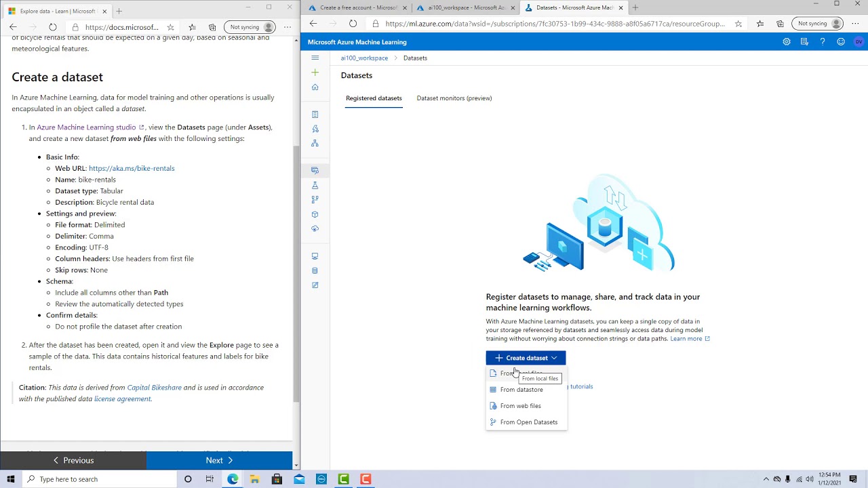Go back in the Azure ML browser window
The image size is (868, 488).
[313, 23]
